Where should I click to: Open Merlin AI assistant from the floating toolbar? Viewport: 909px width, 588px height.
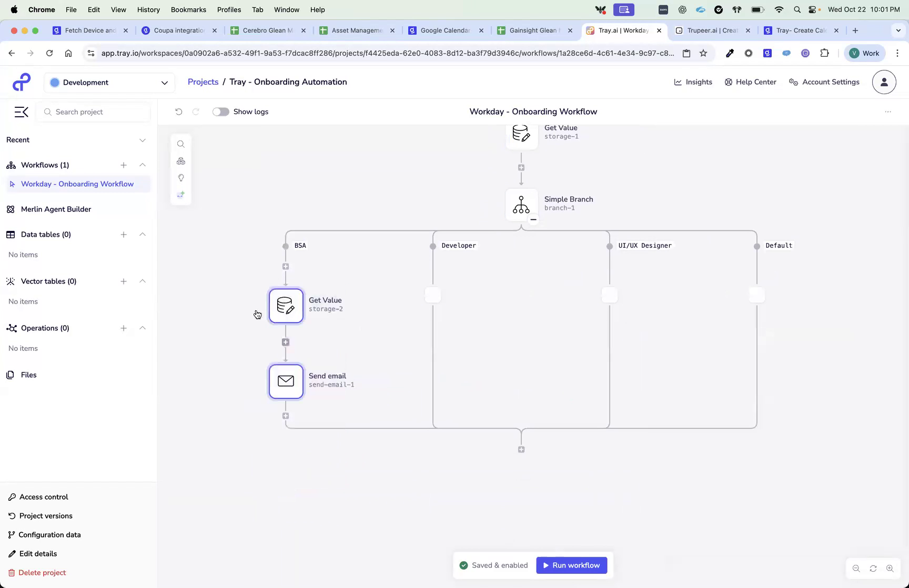[x=181, y=195]
